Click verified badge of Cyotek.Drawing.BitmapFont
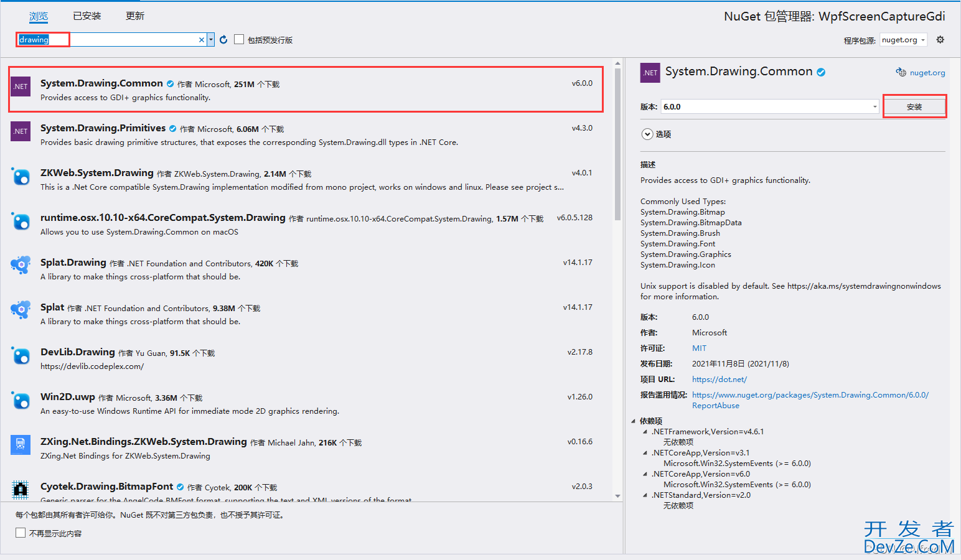This screenshot has height=560, width=961. coord(180,487)
